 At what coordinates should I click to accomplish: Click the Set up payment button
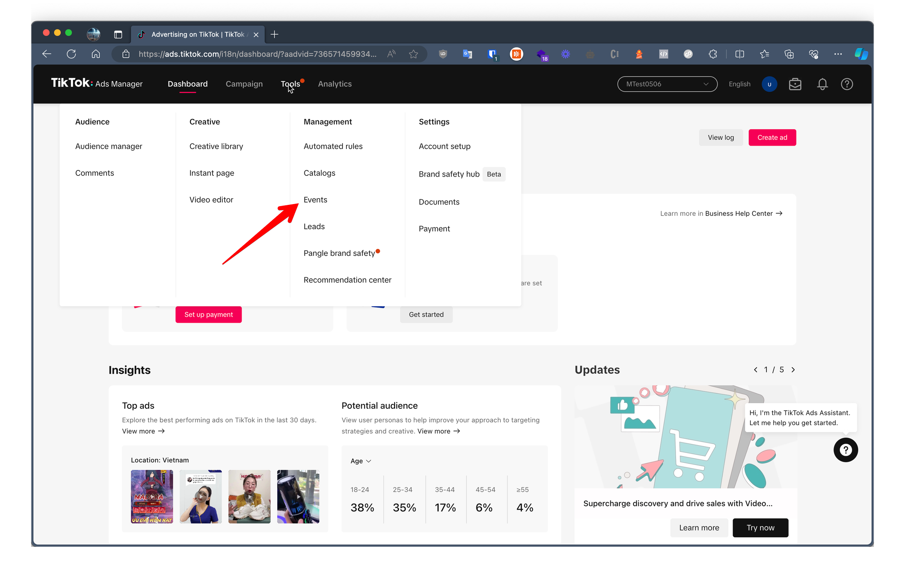tap(209, 314)
